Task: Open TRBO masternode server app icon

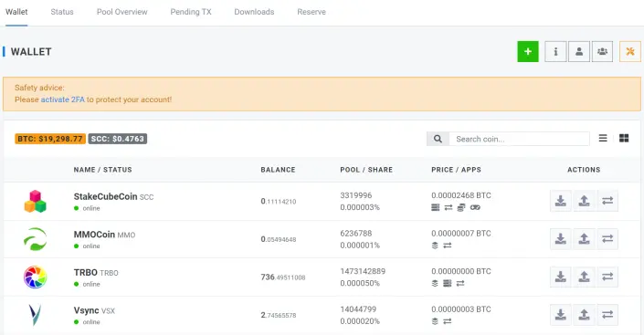Action: tap(448, 283)
